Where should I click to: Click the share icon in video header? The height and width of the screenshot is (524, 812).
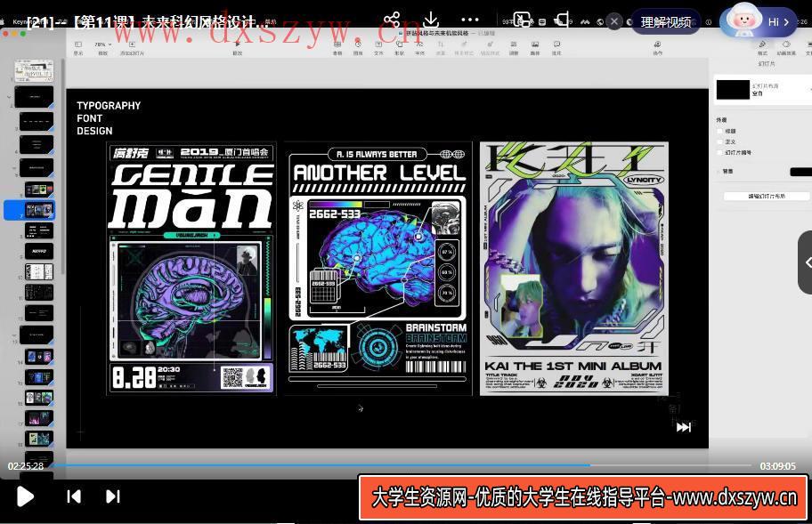pyautogui.click(x=392, y=20)
